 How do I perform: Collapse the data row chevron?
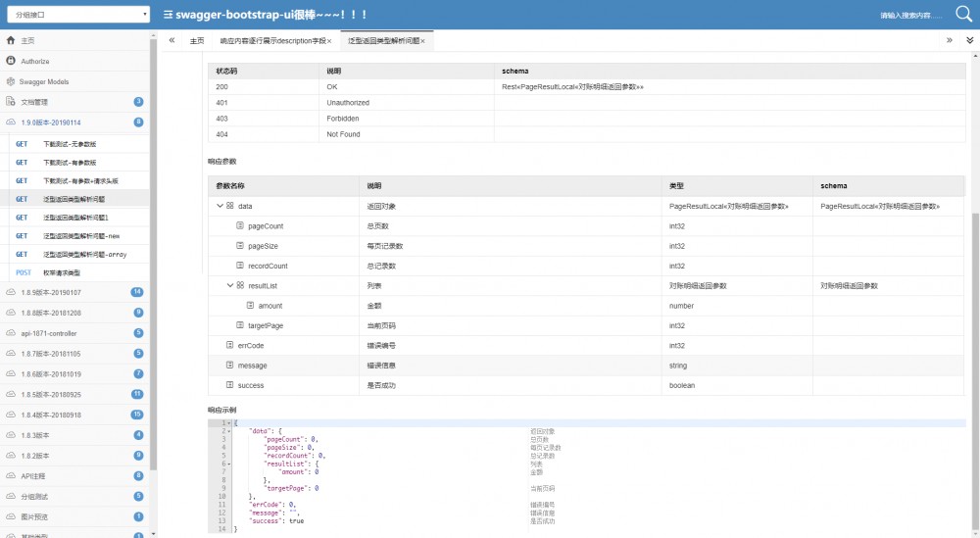tap(220, 206)
